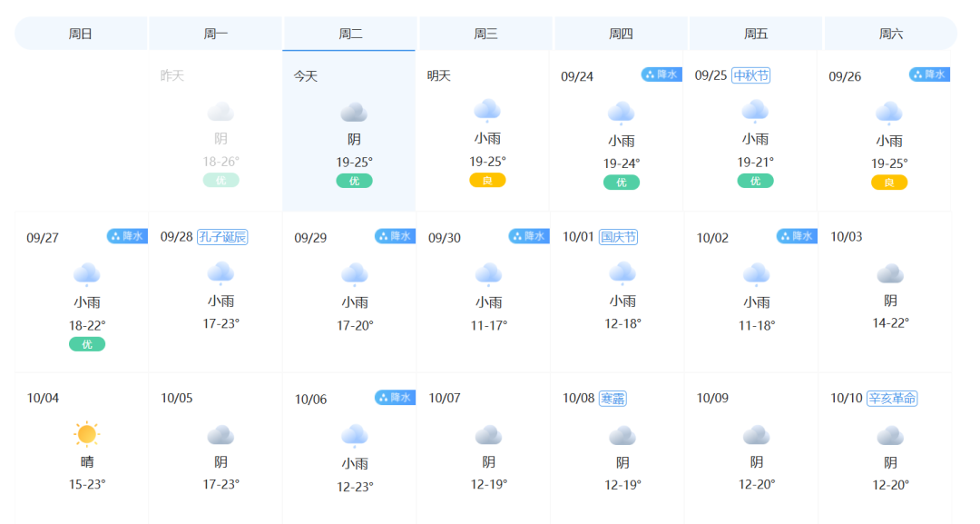Open the 中秋节 holiday tag on 09/25
Image resolution: width=980 pixels, height=524 pixels.
tap(750, 75)
